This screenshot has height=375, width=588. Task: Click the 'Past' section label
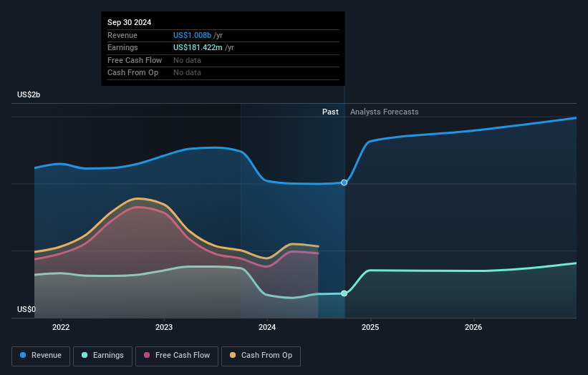coord(330,112)
